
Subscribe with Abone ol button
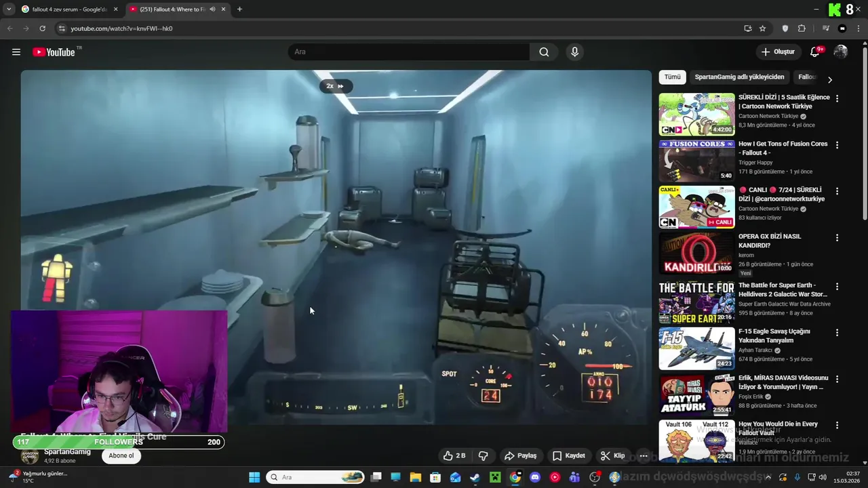[121, 455]
